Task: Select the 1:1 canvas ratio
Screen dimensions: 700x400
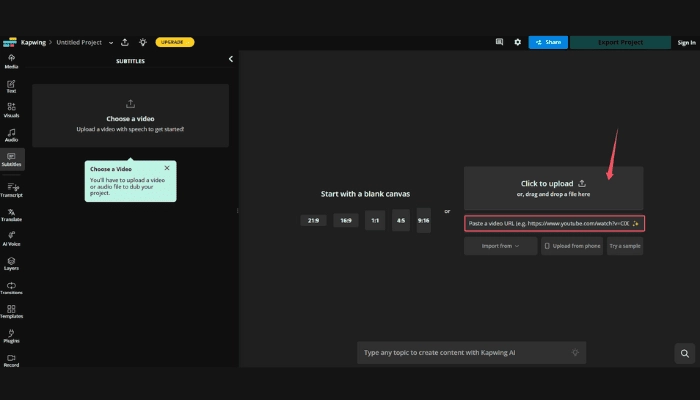Action: pos(375,220)
